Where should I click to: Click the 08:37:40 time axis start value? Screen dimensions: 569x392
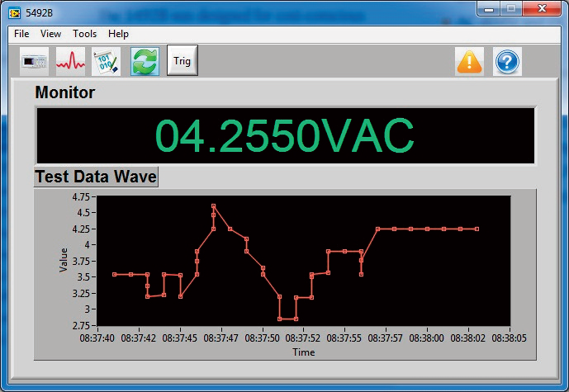(97, 338)
